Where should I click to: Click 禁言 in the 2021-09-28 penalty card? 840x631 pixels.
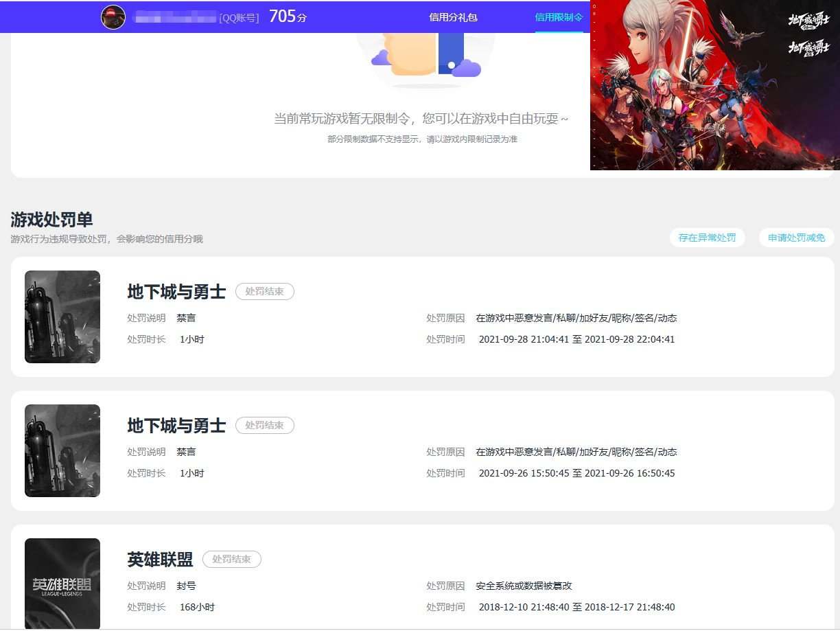click(x=186, y=318)
